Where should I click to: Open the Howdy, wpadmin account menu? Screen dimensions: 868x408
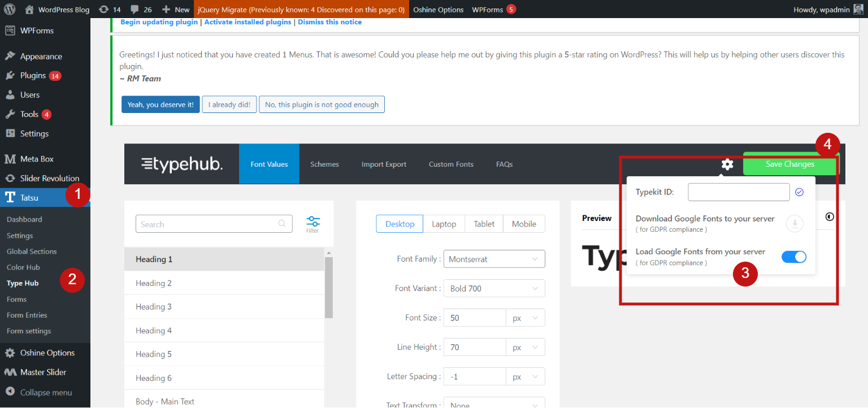(x=828, y=9)
